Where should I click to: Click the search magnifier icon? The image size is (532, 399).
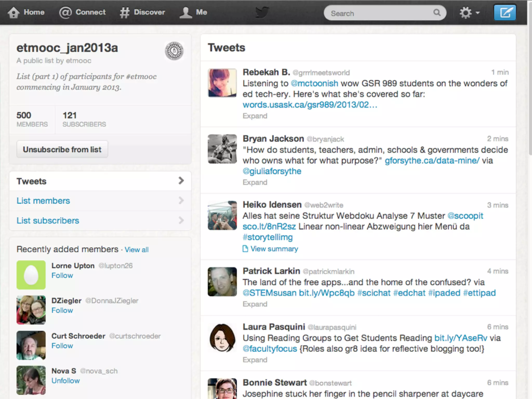[437, 12]
